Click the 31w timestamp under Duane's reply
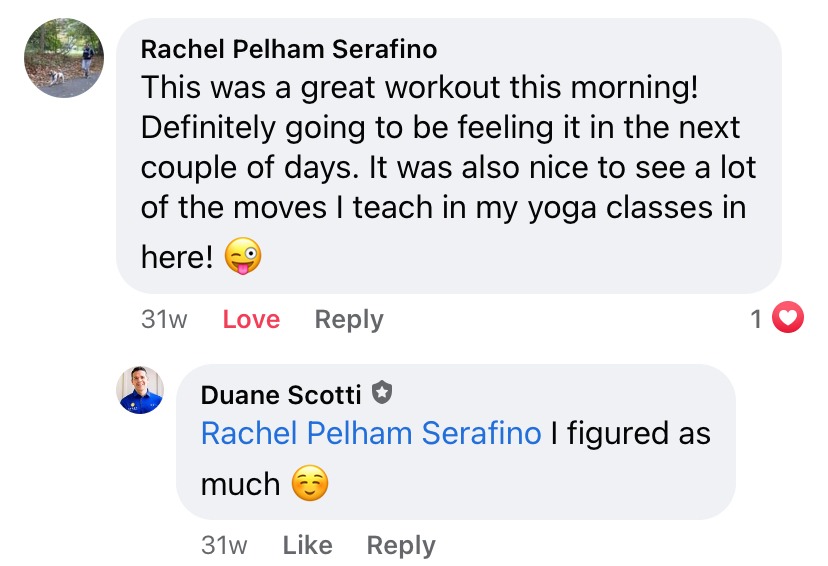The height and width of the screenshot is (566, 828). pos(224,545)
